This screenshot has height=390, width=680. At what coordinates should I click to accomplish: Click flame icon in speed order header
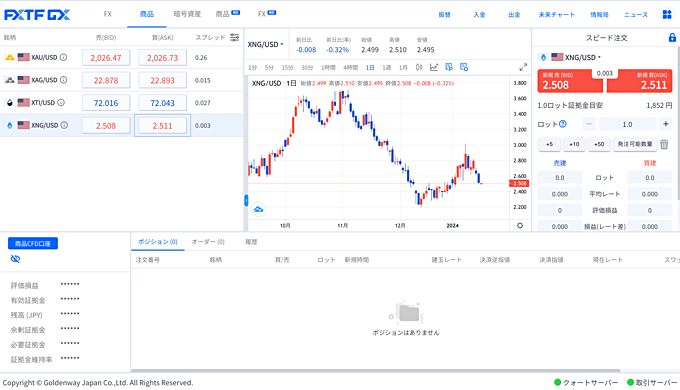(543, 57)
